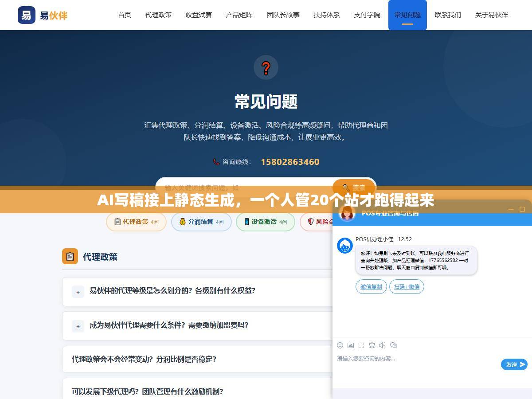Select 产品矩阵 in the top navigation

coord(239,15)
